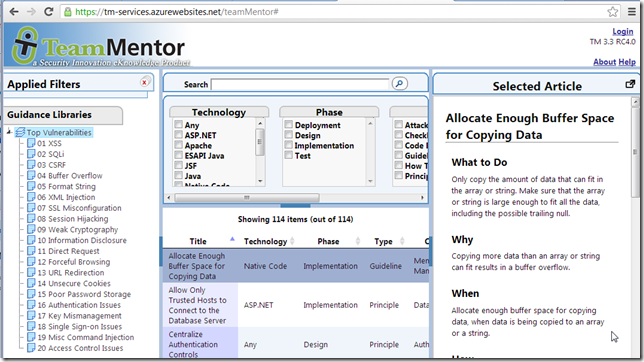Click the Top Vulnerabilities library icon
This screenshot has height=362, width=644.
(20, 132)
